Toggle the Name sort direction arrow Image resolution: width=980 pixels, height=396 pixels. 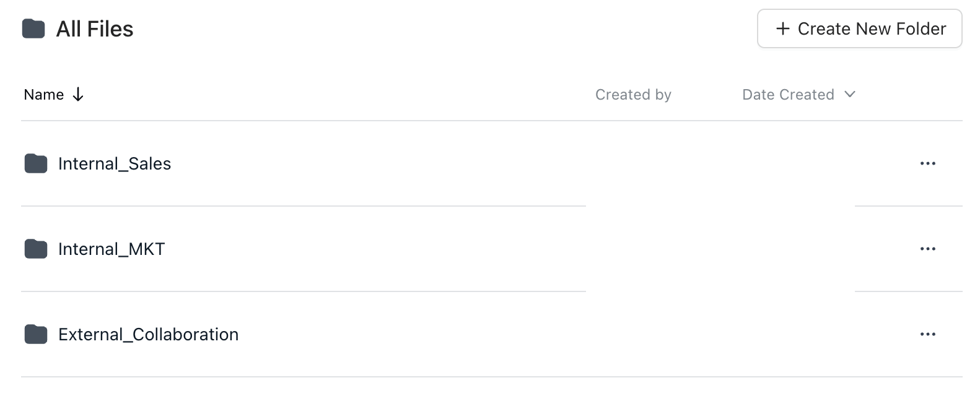78,95
